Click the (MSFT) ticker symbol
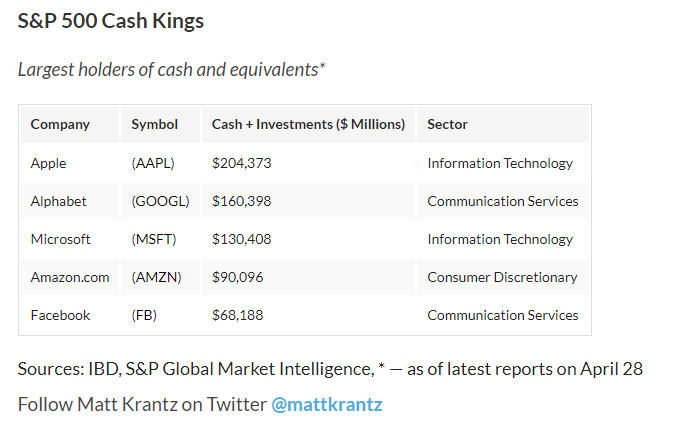697x424 pixels. [x=154, y=239]
